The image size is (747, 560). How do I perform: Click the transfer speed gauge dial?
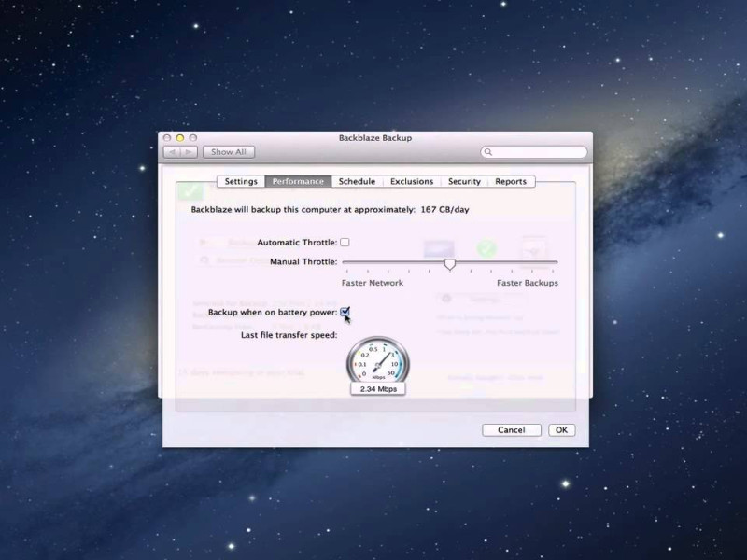[x=378, y=361]
